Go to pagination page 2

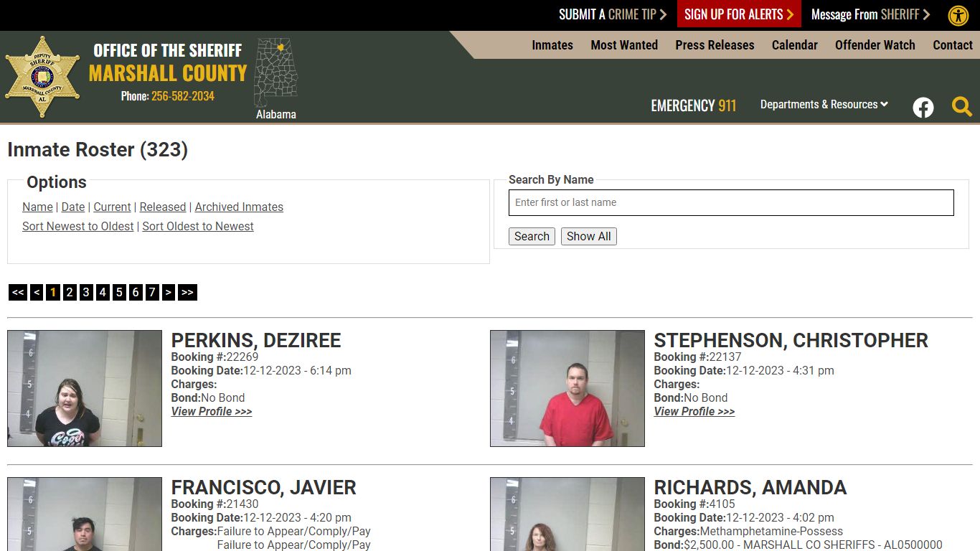pyautogui.click(x=70, y=292)
